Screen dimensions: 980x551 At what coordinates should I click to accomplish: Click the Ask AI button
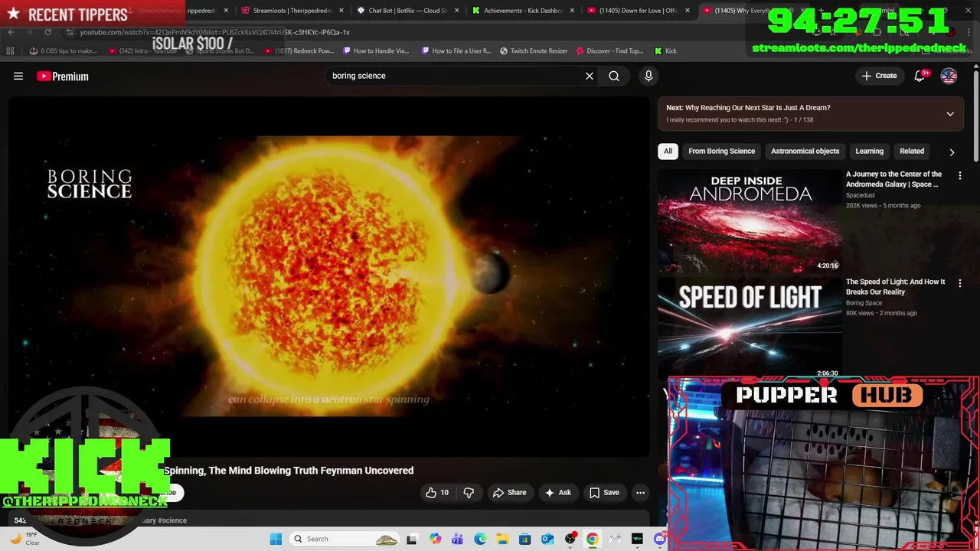point(557,493)
